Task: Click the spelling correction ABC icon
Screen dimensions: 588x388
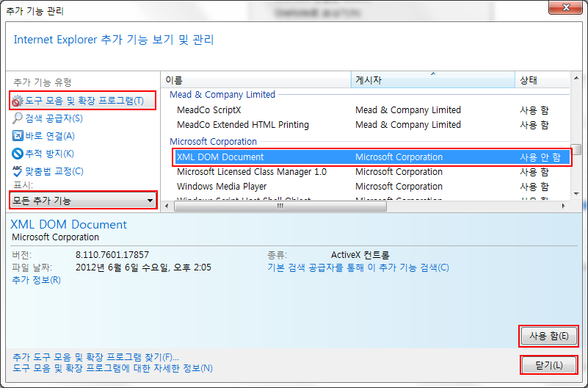Action: click(17, 171)
